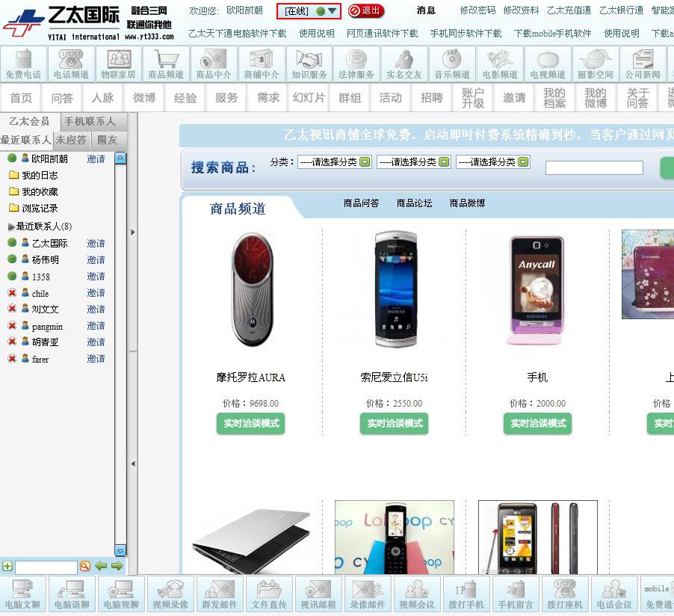Image resolution: width=674 pixels, height=616 pixels.
Task: Click the 群发邮件 mass email icon
Action: (x=219, y=594)
